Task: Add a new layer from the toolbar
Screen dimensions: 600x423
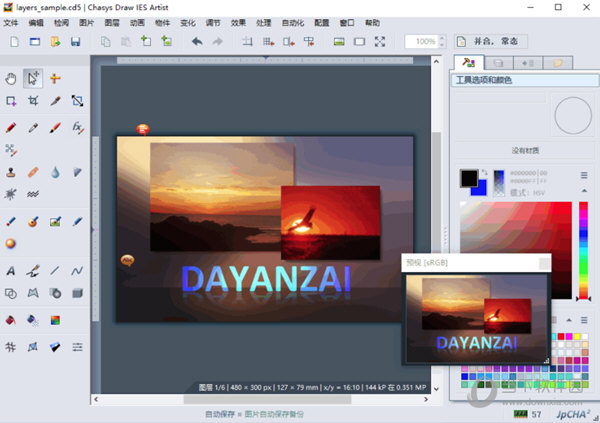Action: [146, 41]
